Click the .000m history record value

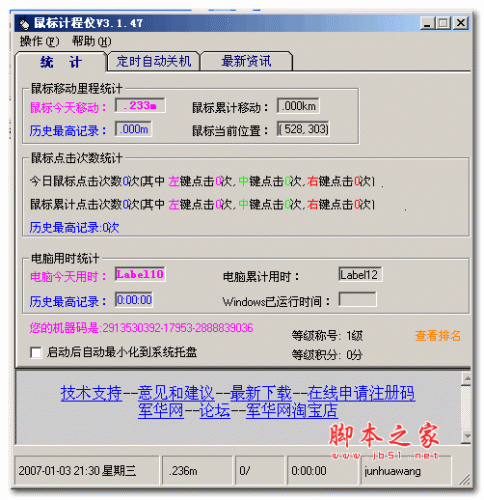coord(133,129)
